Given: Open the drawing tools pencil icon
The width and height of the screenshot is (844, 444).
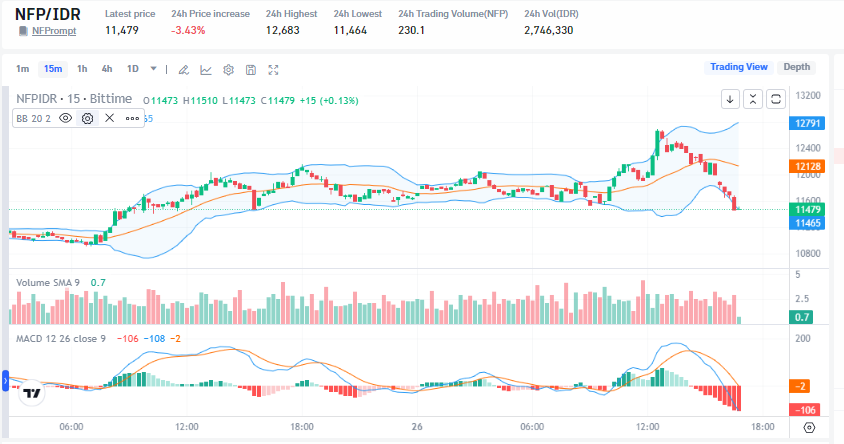Looking at the screenshot, I should click(184, 70).
